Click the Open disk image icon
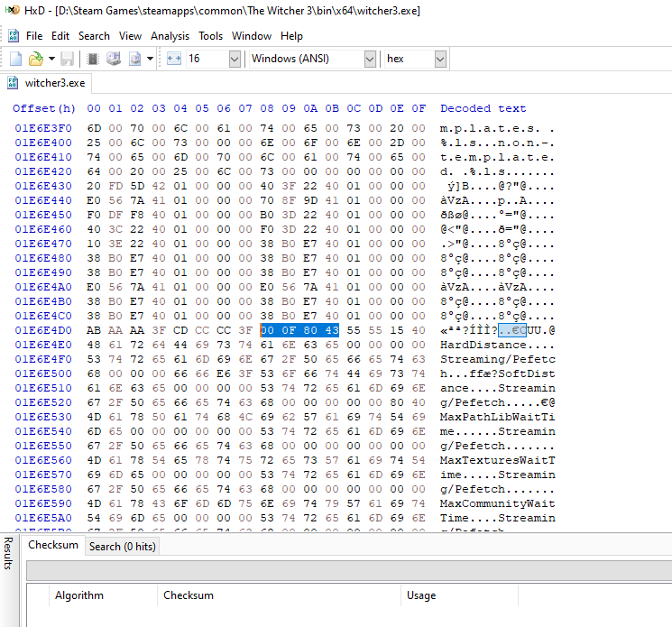The width and height of the screenshot is (672, 627). tap(134, 59)
